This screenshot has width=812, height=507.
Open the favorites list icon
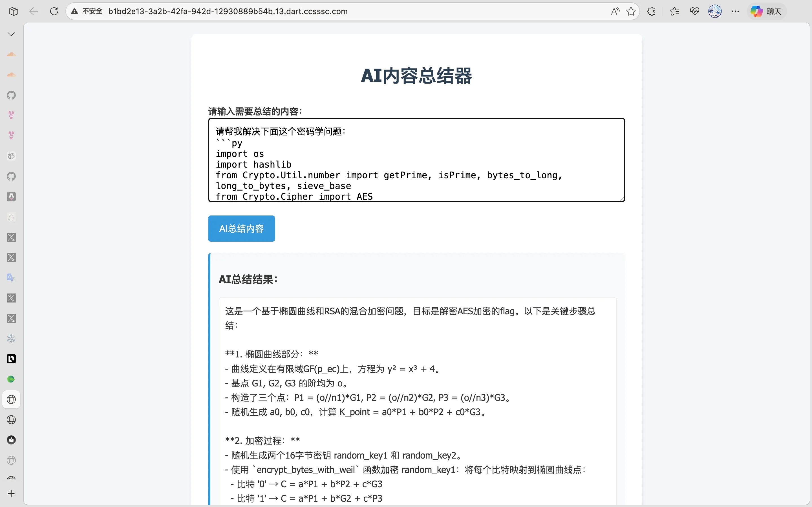point(674,11)
